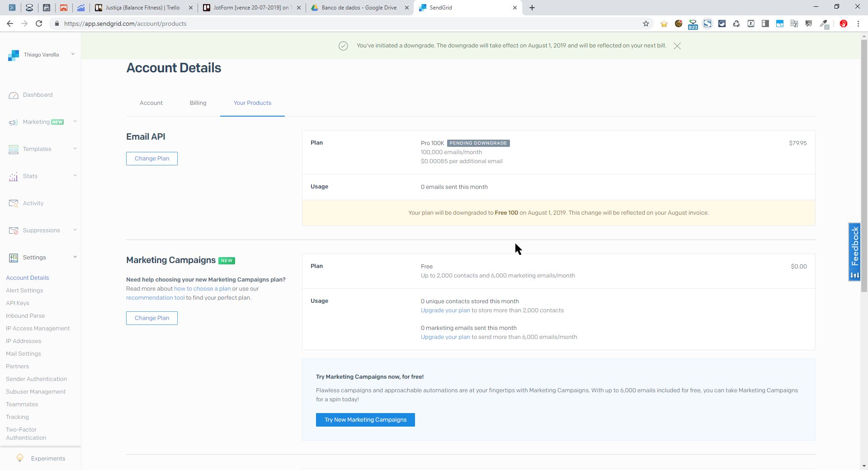Screen dimensions: 868x470
Task: Click the PENDING DOWNGRADE badge
Action: pyautogui.click(x=478, y=143)
